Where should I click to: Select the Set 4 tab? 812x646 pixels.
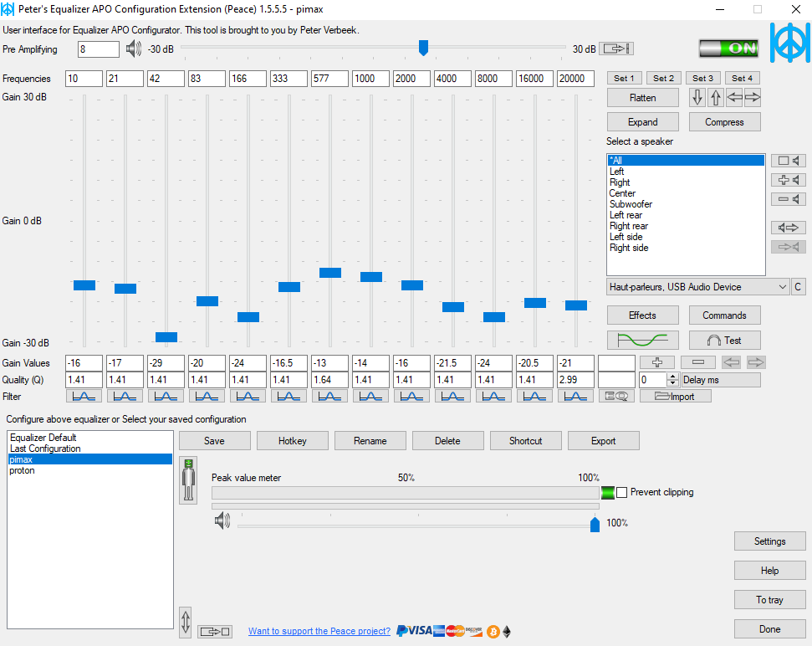[742, 78]
